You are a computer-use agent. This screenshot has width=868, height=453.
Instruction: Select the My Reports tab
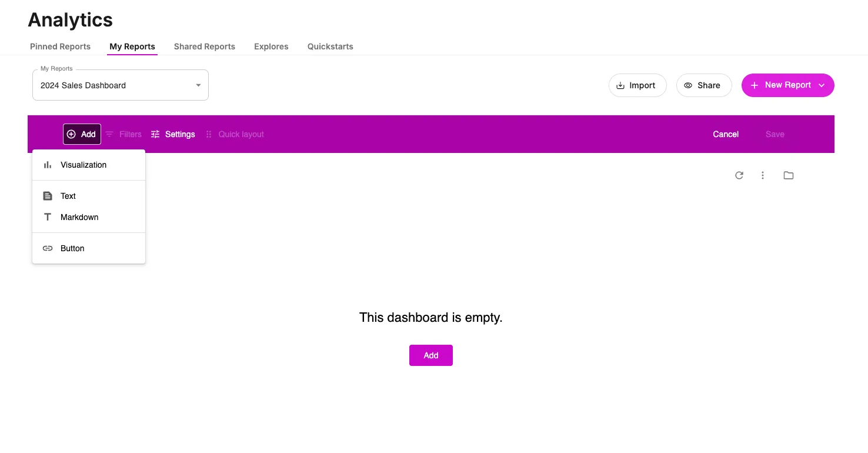tap(132, 46)
